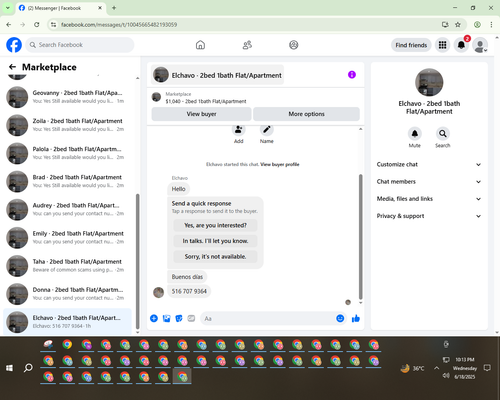Expand Privacy & support section
500x400 pixels.
(429, 216)
